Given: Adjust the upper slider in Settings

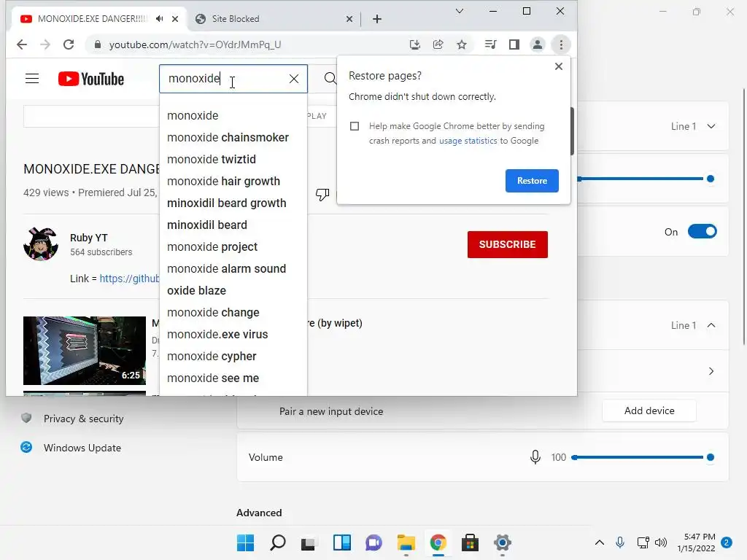Looking at the screenshot, I should coord(646,179).
